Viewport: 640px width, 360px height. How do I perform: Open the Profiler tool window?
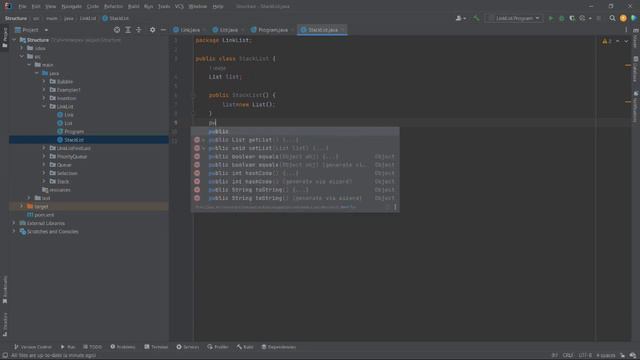[x=218, y=347]
